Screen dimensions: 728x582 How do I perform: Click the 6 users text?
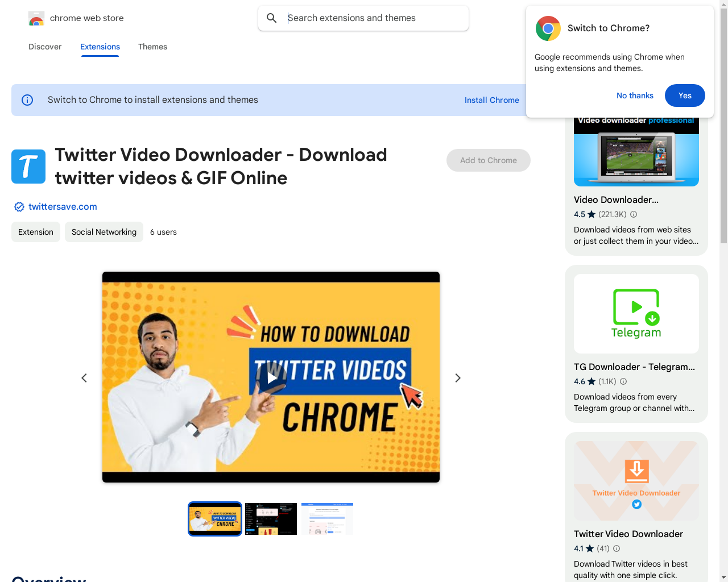click(163, 232)
